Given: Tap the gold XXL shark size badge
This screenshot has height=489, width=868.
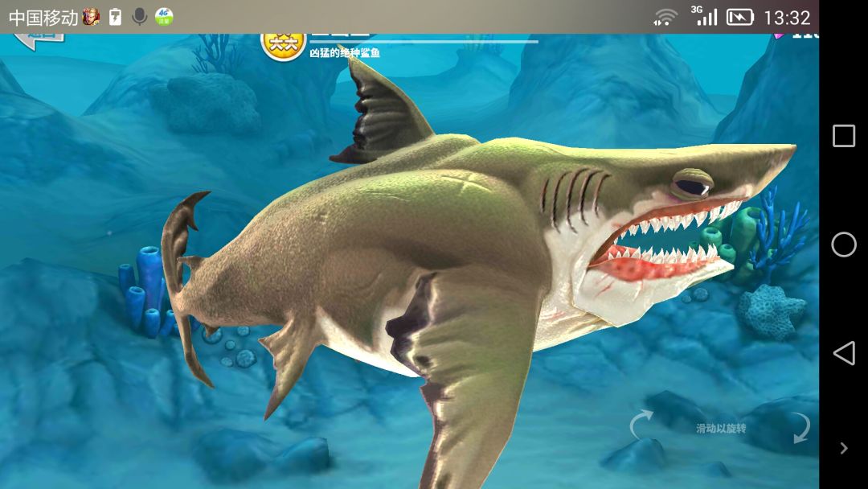Looking at the screenshot, I should click(x=283, y=47).
